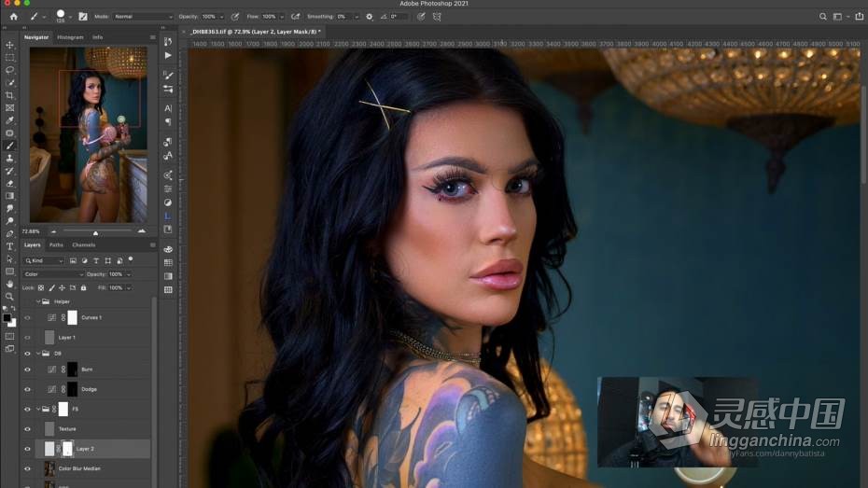This screenshot has height=488, width=868.
Task: Select the Frame tool
Action: (10, 108)
